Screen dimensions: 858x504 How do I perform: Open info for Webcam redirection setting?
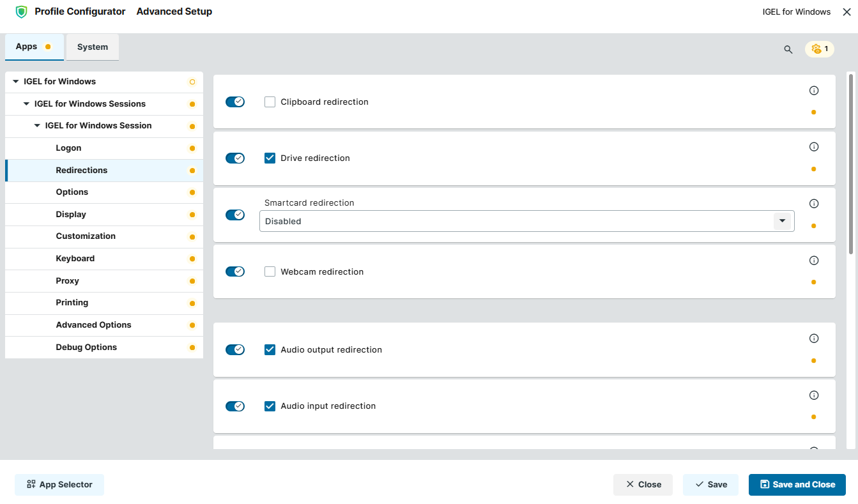point(814,260)
